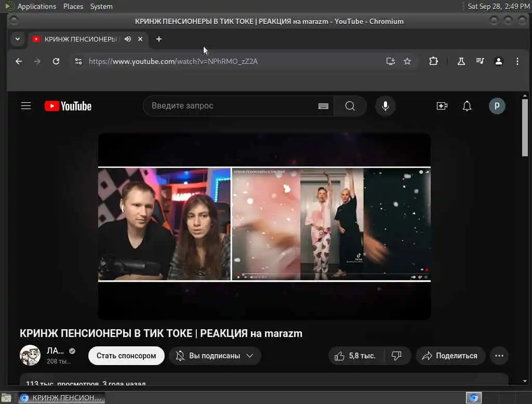Open the browser extensions puzzle icon
532x404 pixels.
pos(433,61)
